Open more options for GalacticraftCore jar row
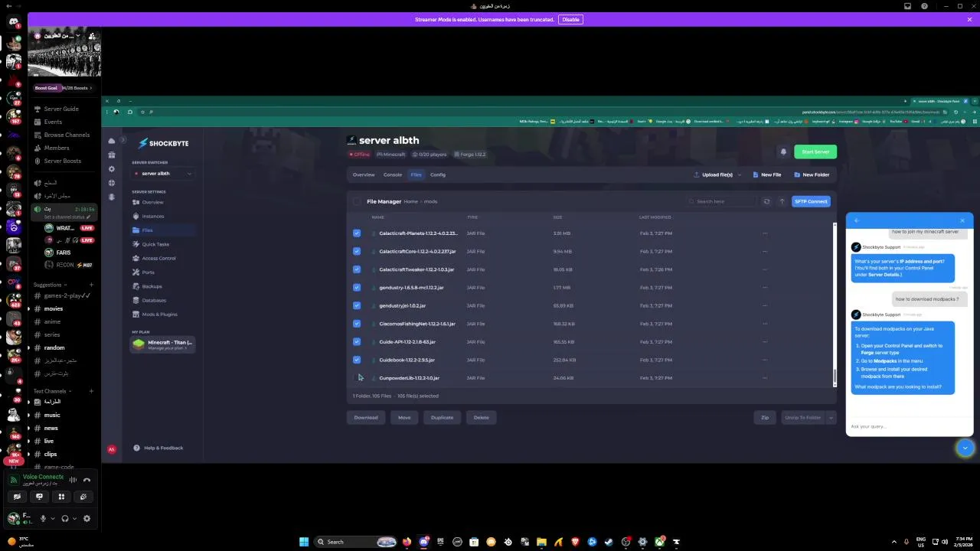 click(x=764, y=251)
